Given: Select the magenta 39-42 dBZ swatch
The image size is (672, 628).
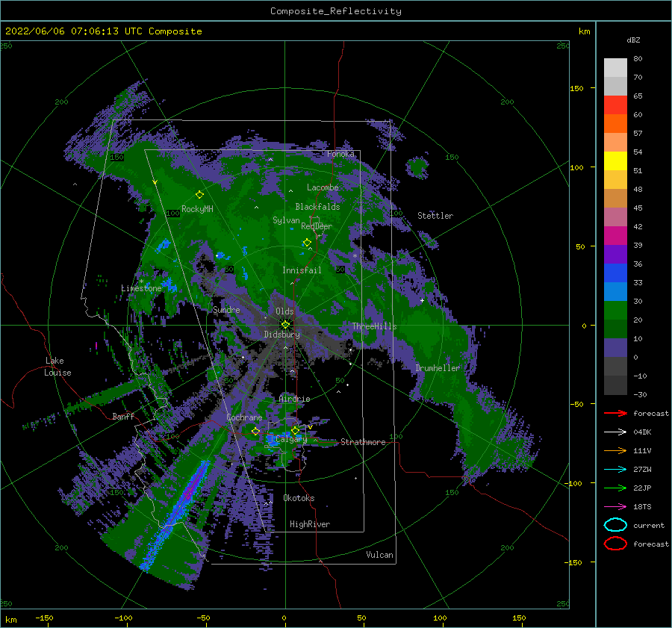Looking at the screenshot, I should tap(615, 235).
